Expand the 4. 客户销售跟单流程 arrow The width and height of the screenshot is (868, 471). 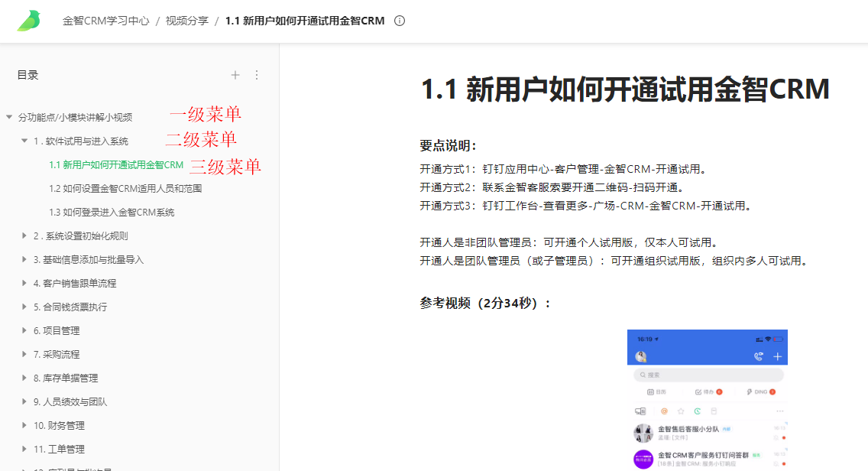click(x=24, y=283)
